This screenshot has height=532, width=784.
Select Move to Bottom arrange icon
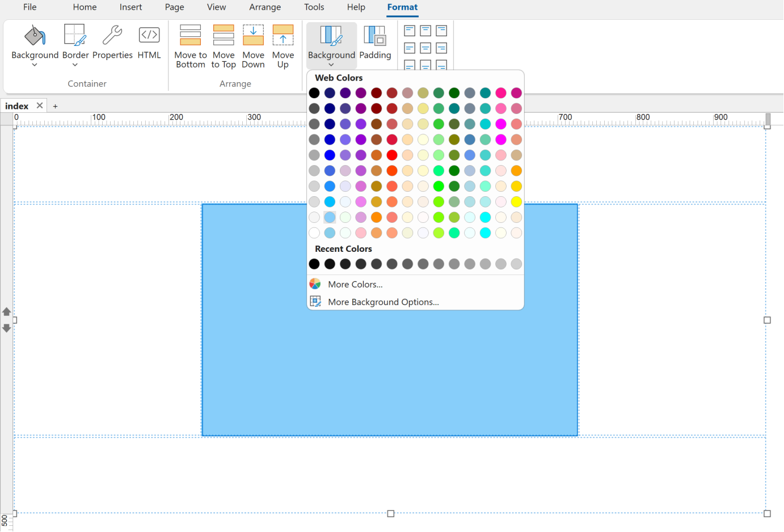(x=190, y=36)
